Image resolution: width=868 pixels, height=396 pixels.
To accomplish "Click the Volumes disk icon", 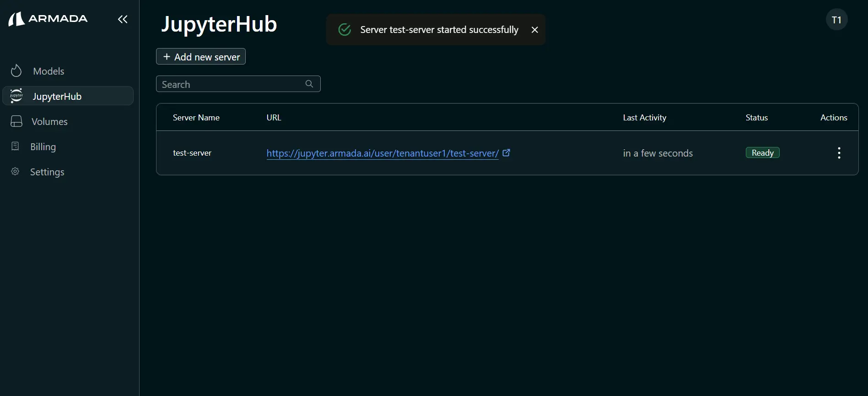I will [x=16, y=121].
